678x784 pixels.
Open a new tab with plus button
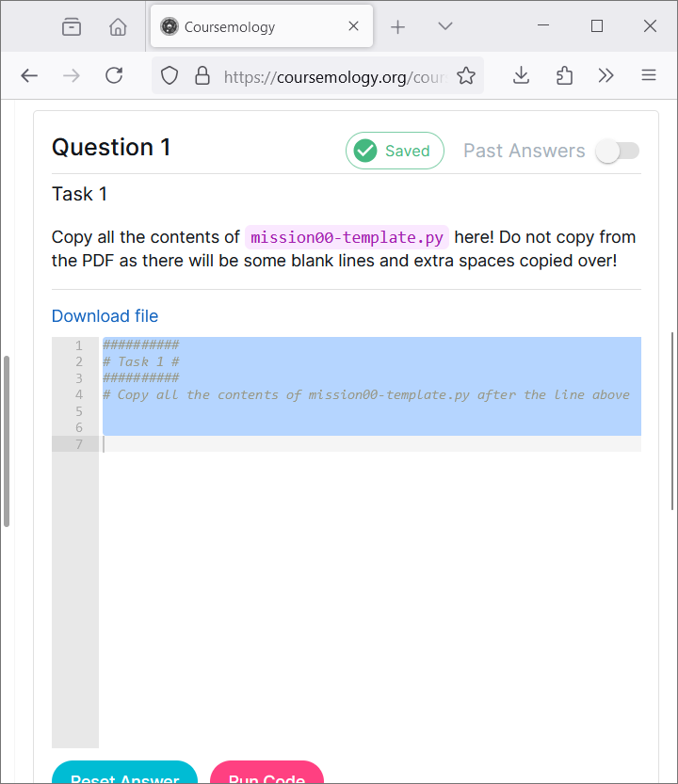[x=398, y=26]
